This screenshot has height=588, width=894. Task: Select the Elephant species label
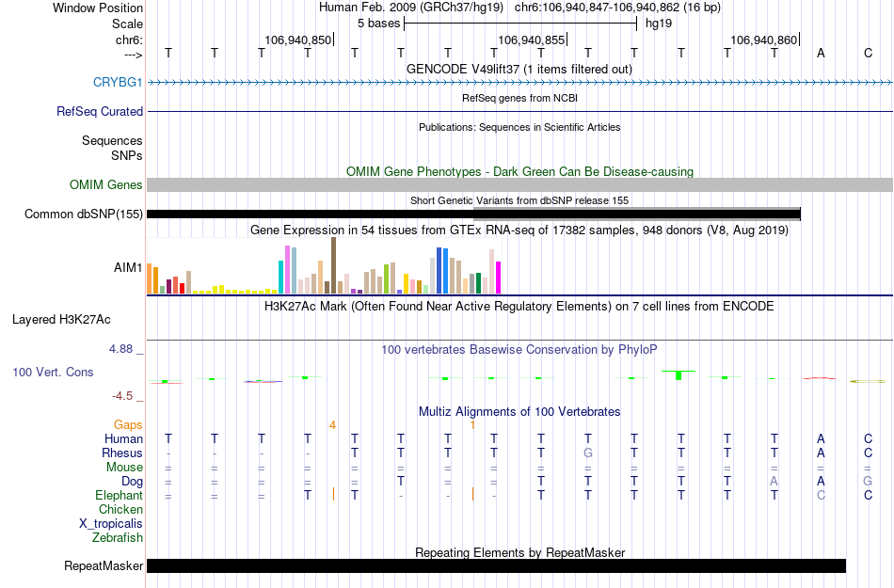pos(119,495)
